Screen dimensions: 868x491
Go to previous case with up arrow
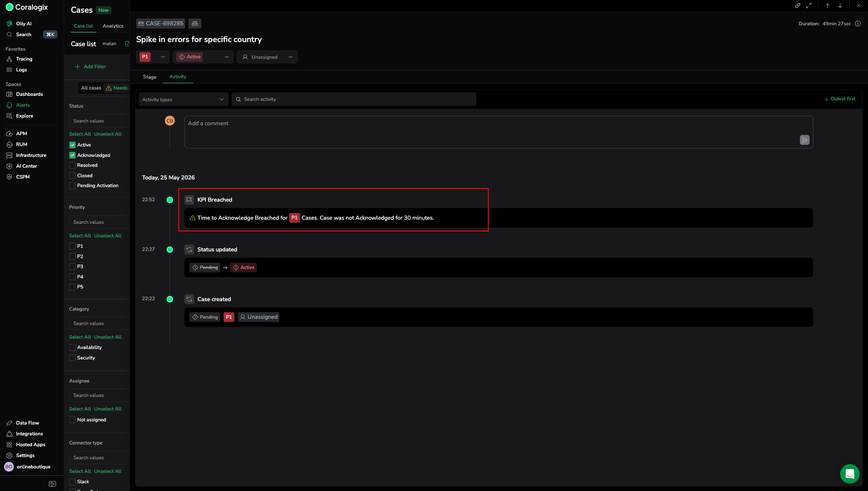click(x=827, y=5)
